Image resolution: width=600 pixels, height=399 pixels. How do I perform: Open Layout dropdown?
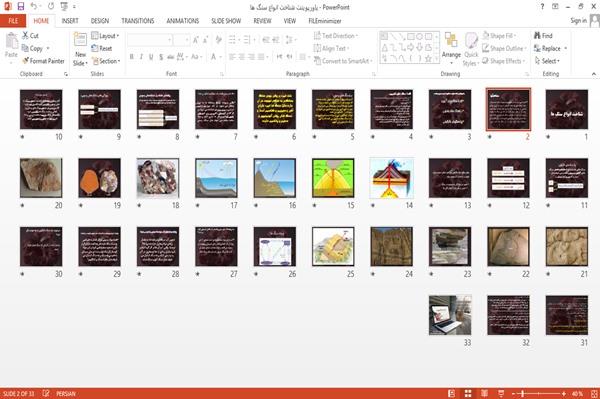click(105, 36)
